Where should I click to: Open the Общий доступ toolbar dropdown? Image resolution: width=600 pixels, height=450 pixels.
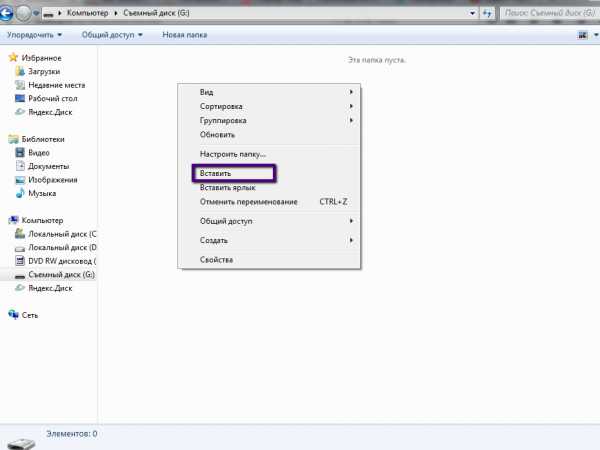click(112, 35)
